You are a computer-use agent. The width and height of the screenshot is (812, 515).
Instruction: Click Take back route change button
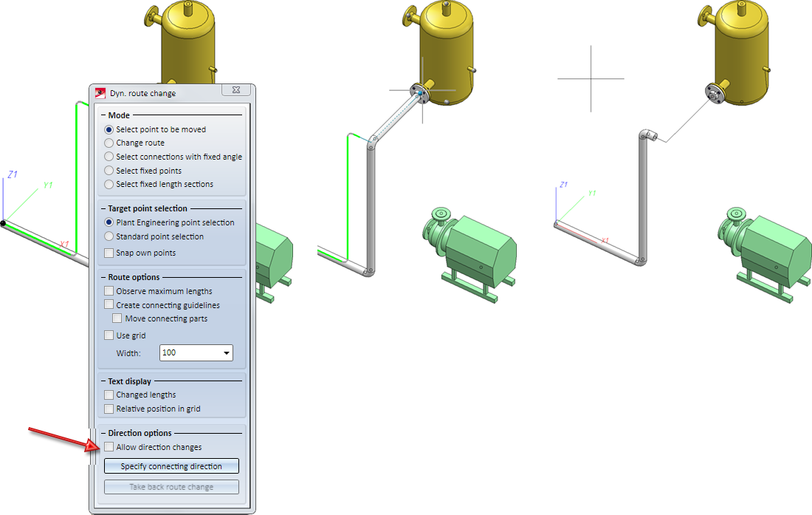pos(171,487)
